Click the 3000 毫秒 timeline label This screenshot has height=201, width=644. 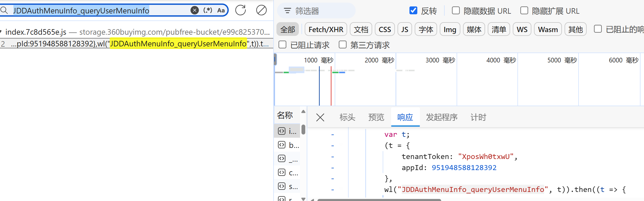[x=440, y=60]
